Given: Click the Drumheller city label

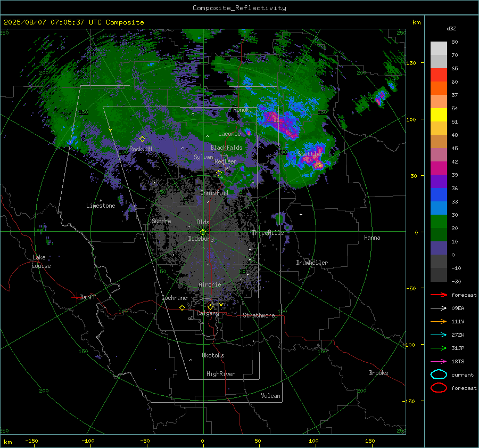Looking at the screenshot, I should (312, 263).
